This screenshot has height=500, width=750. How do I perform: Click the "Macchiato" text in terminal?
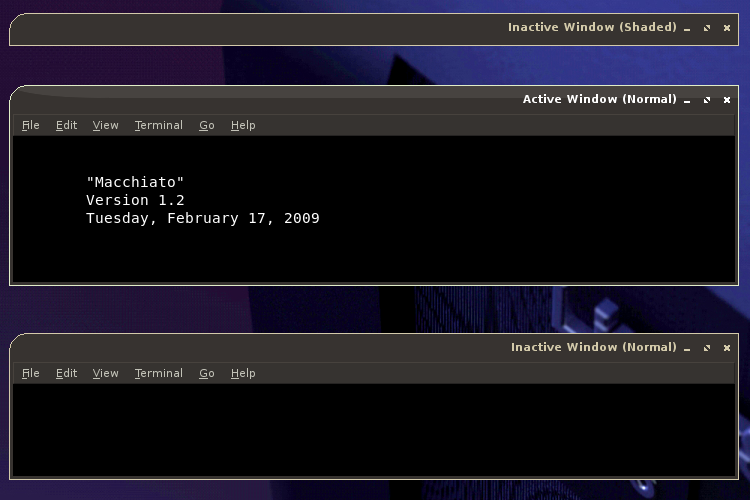(x=135, y=182)
